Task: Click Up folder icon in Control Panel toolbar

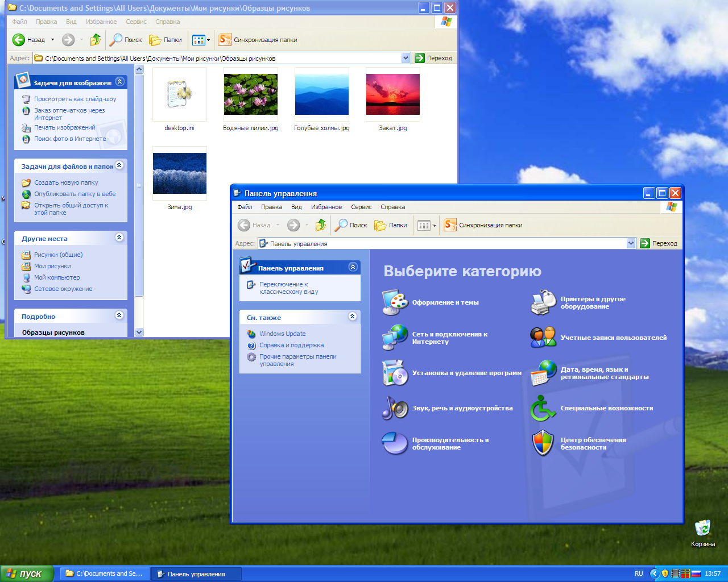Action: pyautogui.click(x=321, y=225)
